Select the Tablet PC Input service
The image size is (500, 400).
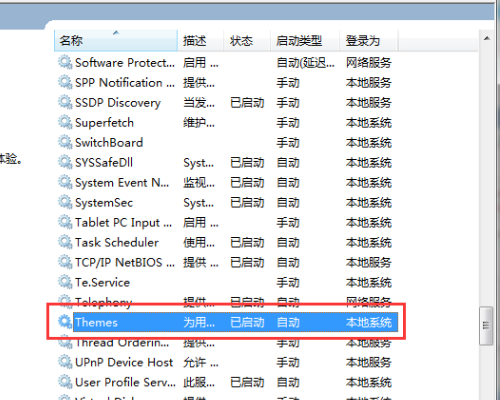[123, 223]
